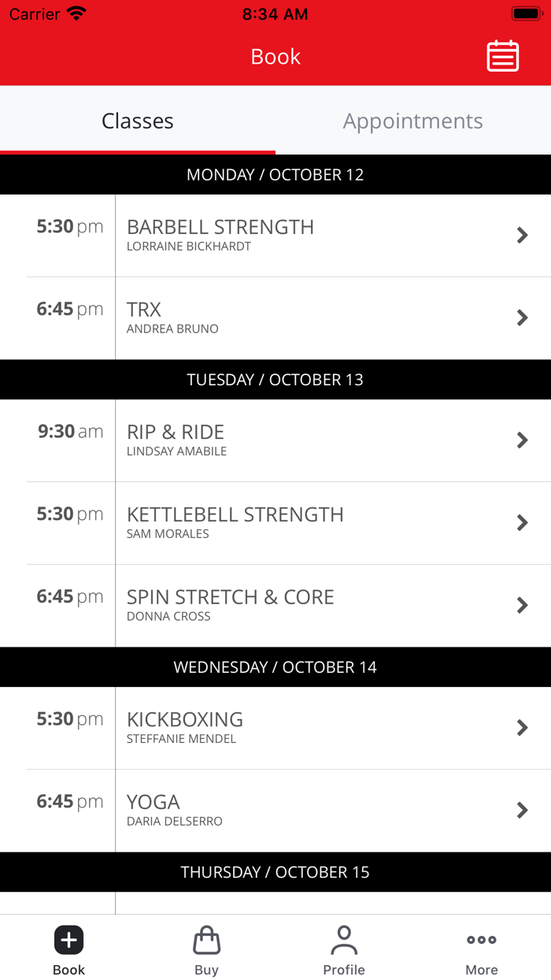The height and width of the screenshot is (980, 551).
Task: Tap the MONDAY / OCTOBER 12 header
Action: (275, 174)
